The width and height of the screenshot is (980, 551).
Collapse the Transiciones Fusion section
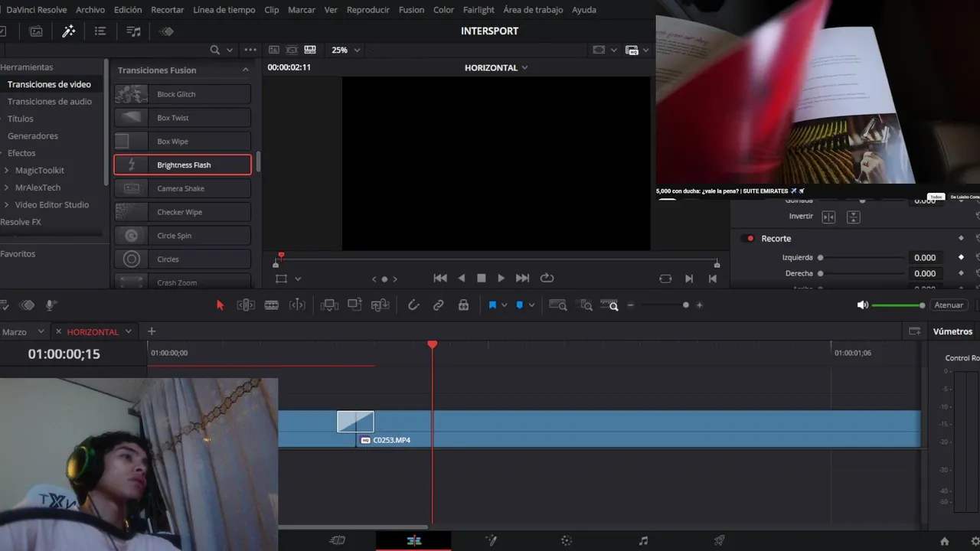coord(246,70)
